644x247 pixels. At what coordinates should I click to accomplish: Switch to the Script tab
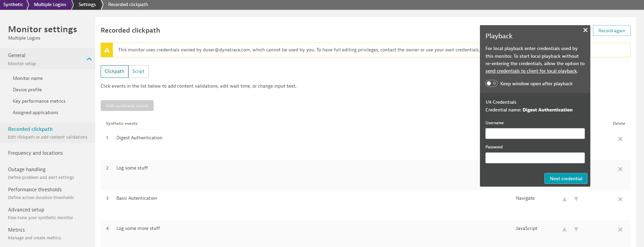tap(139, 71)
